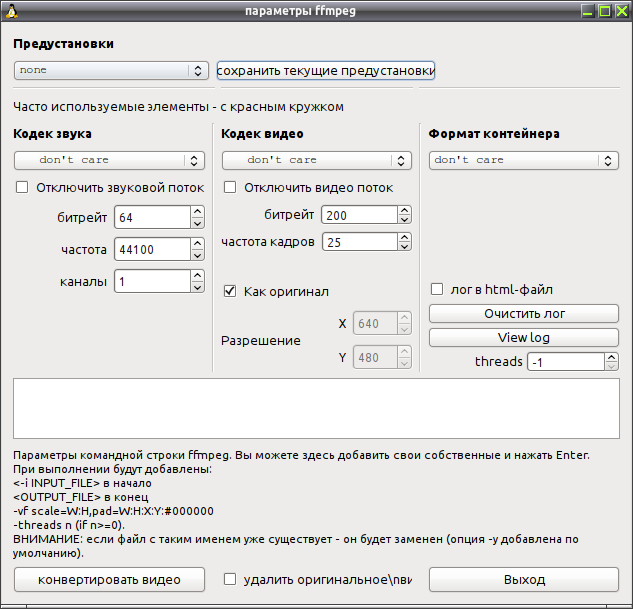633x609 pixels.
Task: Click the Формат контейнера heading
Action: [494, 134]
